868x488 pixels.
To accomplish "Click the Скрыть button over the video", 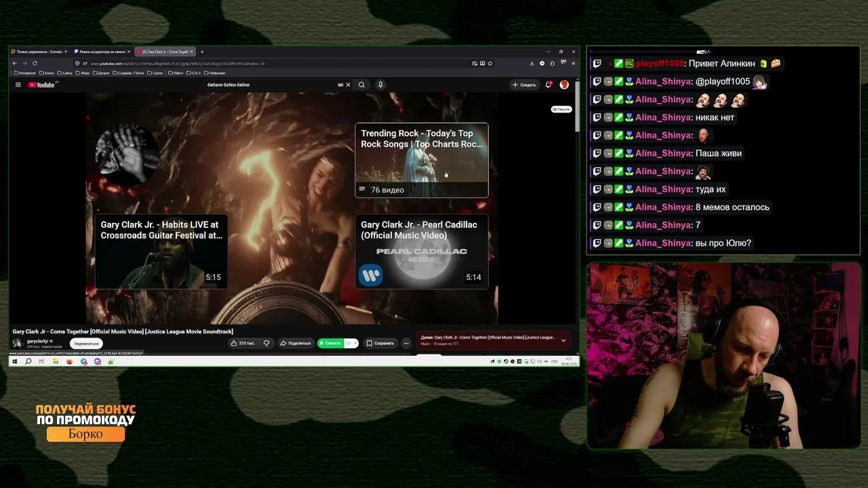I will coord(561,109).
